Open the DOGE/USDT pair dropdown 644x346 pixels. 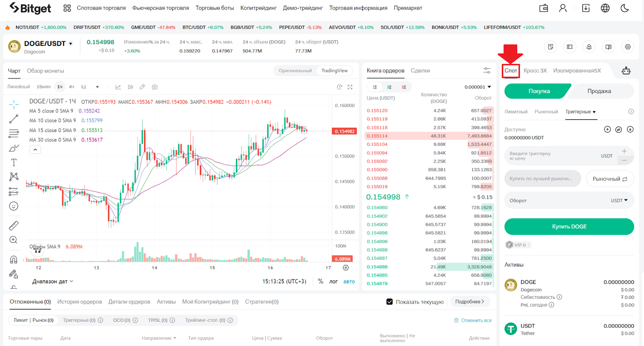point(71,44)
